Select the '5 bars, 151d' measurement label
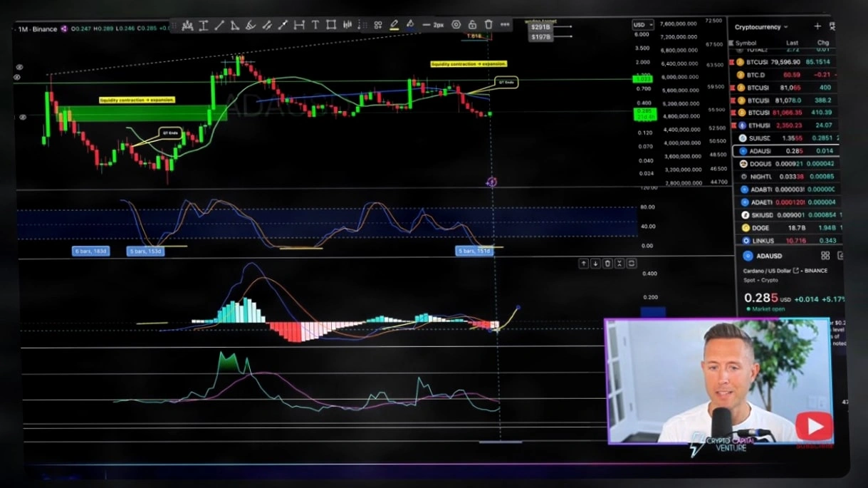Viewport: 868px width, 488px height. (474, 251)
